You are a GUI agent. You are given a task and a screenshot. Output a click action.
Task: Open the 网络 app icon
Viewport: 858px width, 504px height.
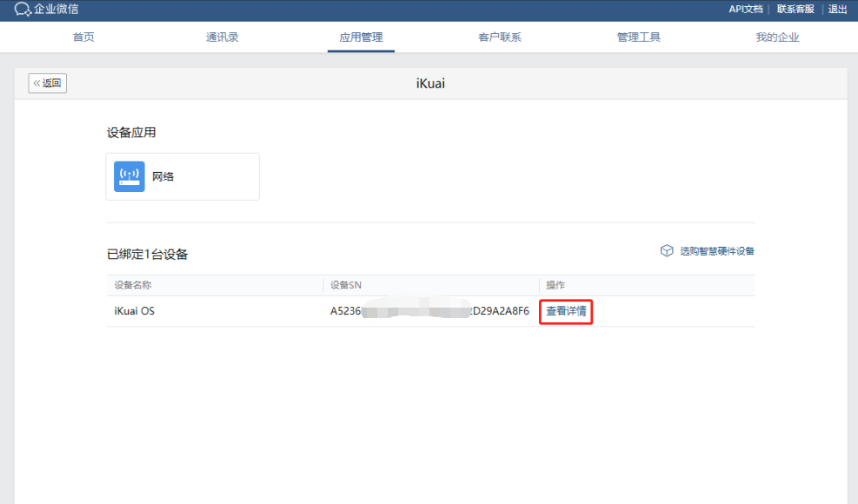pos(130,176)
